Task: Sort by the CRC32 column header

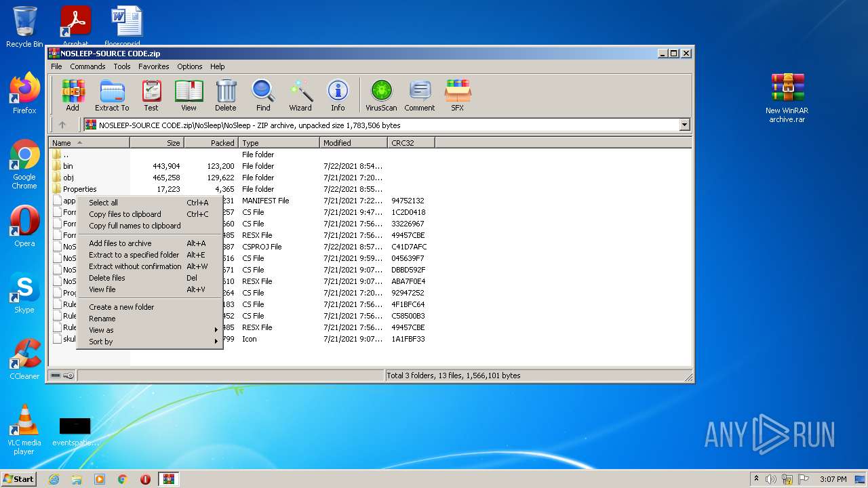Action: [x=411, y=143]
